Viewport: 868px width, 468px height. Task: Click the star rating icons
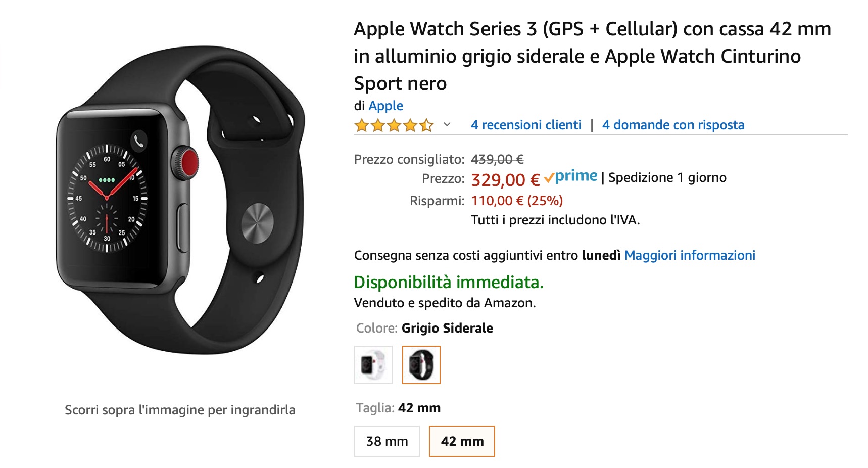394,125
